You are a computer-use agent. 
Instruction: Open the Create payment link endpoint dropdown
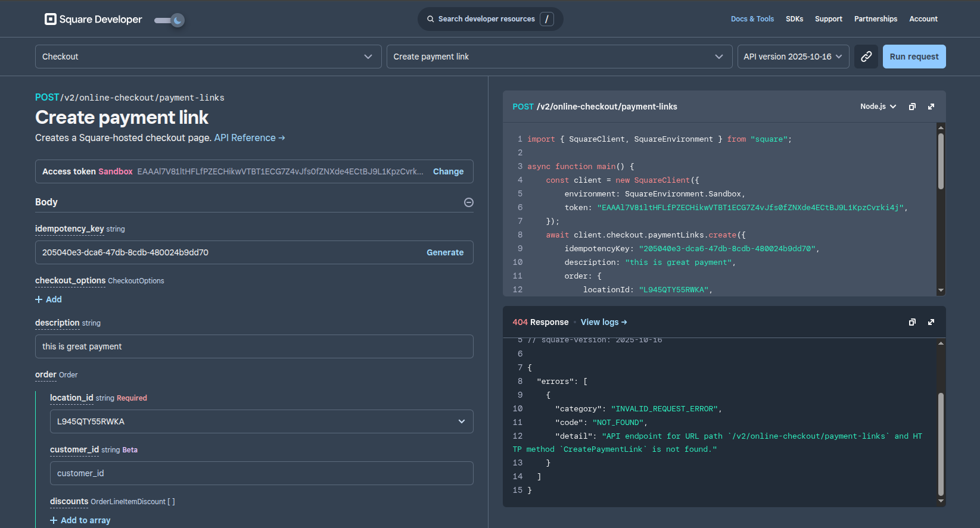click(x=559, y=57)
